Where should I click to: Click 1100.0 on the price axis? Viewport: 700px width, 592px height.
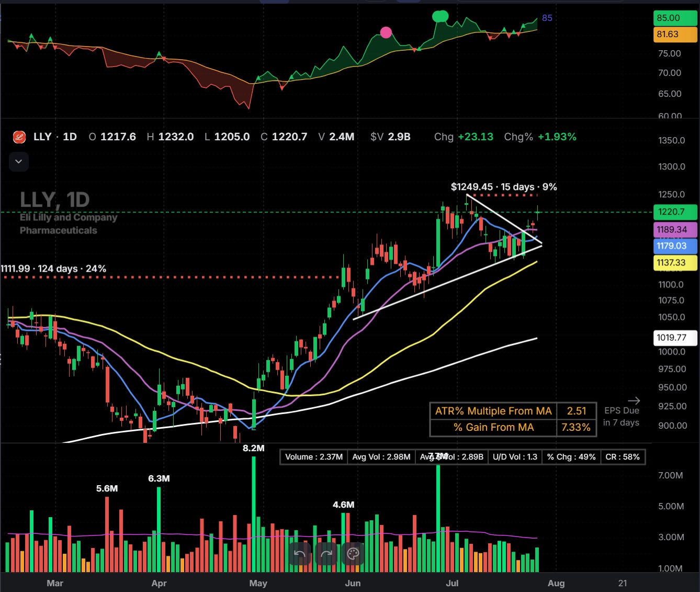tap(672, 285)
